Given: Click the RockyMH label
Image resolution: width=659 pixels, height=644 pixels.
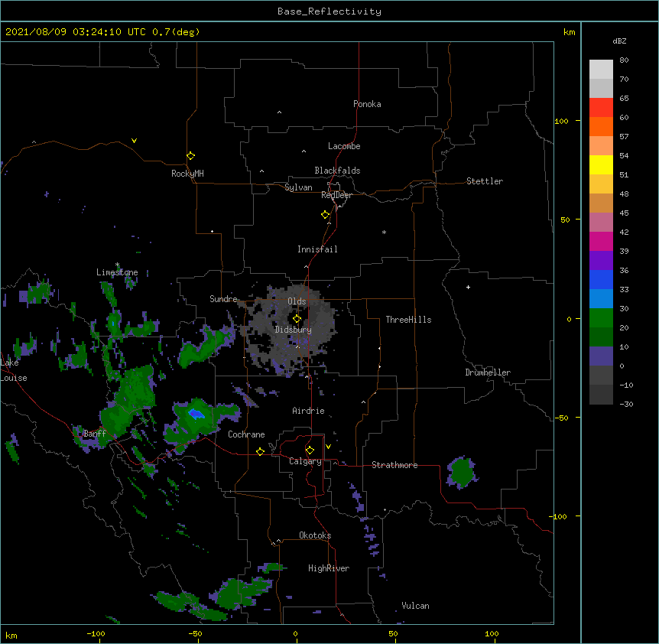Looking at the screenshot, I should tap(187, 174).
